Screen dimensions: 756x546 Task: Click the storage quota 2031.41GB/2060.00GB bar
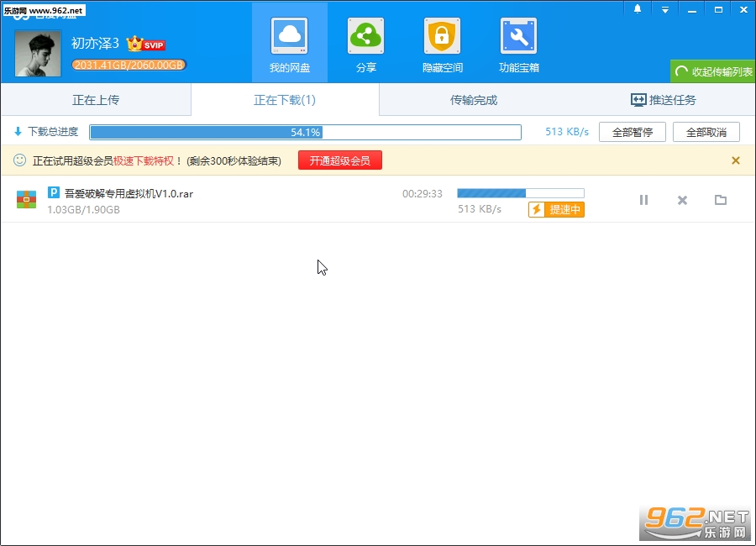point(129,65)
